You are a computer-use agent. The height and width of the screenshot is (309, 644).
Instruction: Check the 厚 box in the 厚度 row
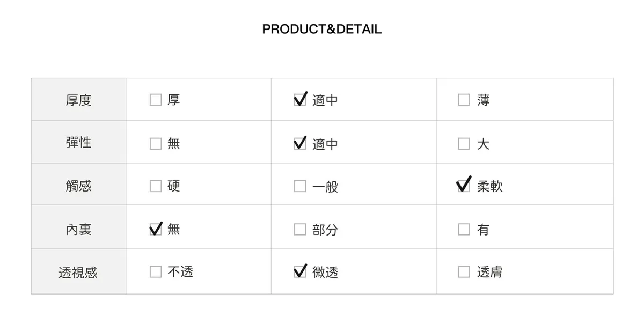click(156, 100)
